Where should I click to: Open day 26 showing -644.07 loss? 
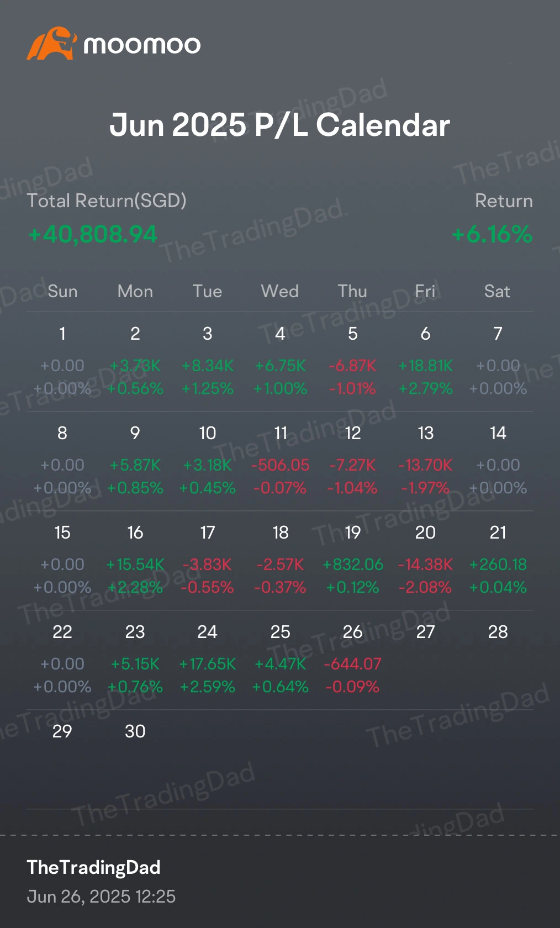pyautogui.click(x=353, y=660)
